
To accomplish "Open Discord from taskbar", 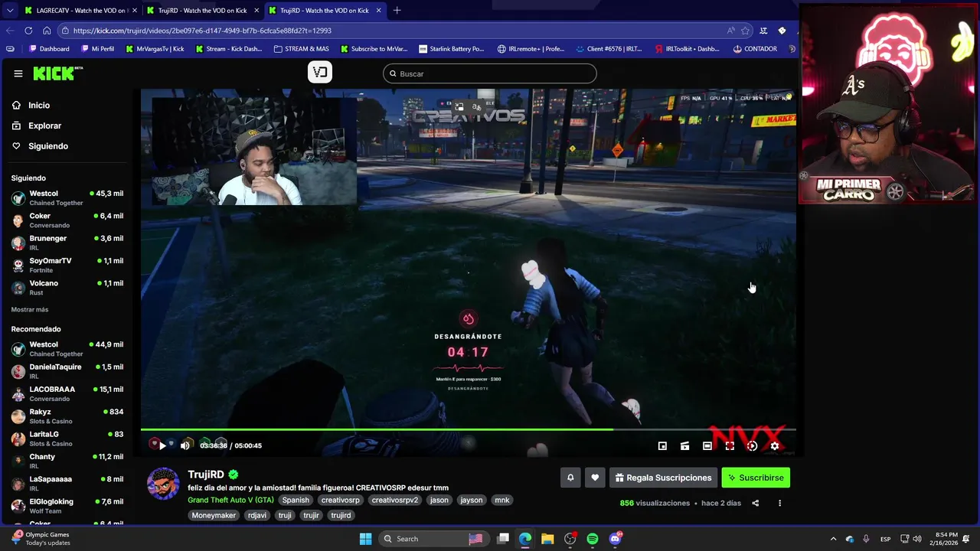I will (x=615, y=539).
